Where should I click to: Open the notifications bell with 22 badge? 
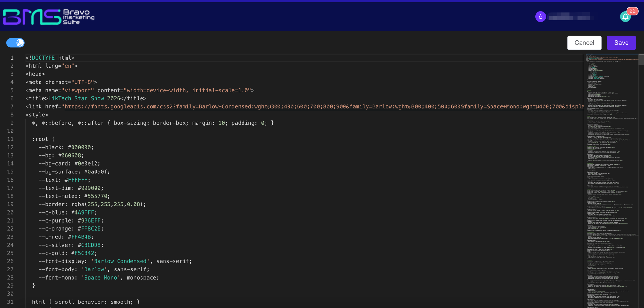pos(626,16)
